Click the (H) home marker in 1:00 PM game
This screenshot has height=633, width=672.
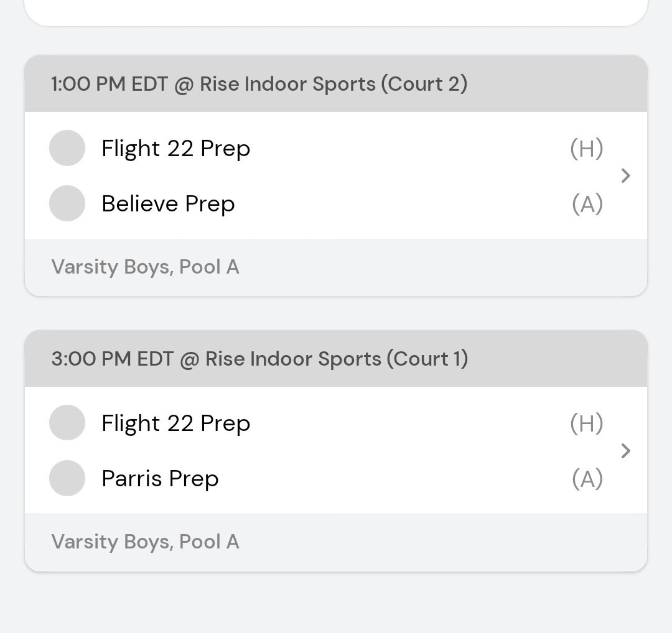[586, 149]
